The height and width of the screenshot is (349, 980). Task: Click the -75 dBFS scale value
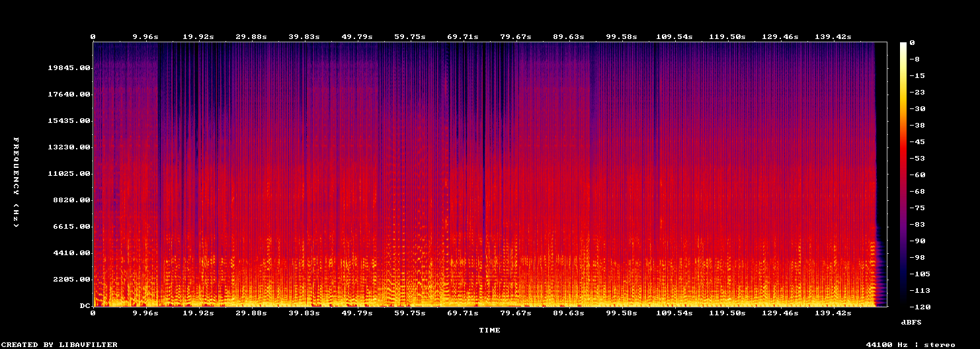click(918, 208)
